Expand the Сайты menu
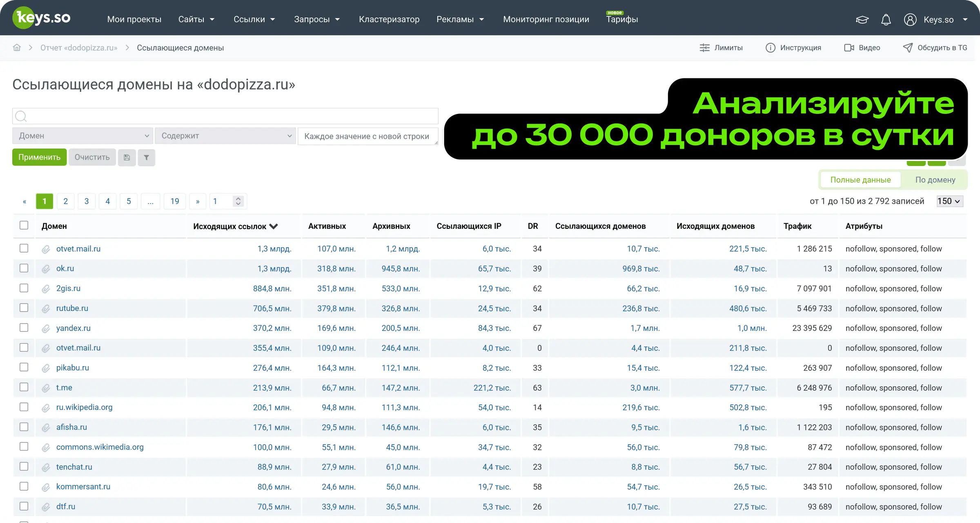This screenshot has width=980, height=523. click(196, 19)
